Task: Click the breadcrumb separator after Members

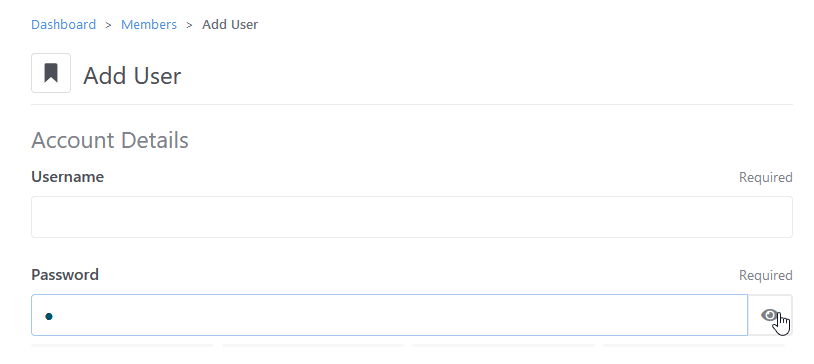Action: [189, 25]
